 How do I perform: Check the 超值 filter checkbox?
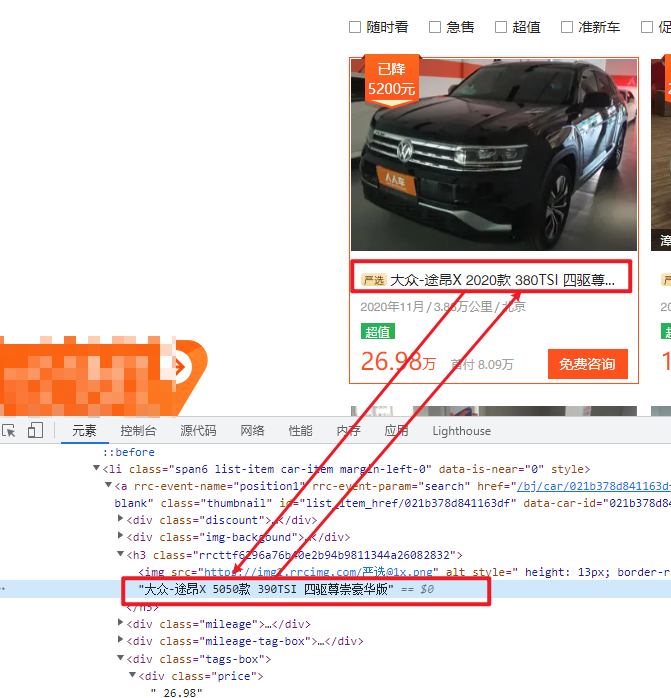pyautogui.click(x=501, y=27)
